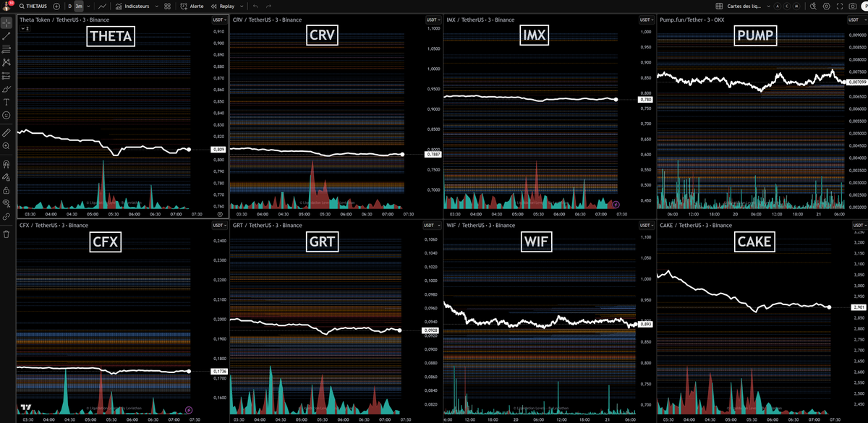Expand the Indicateurs favorites dropdown arrow

[x=156, y=6]
